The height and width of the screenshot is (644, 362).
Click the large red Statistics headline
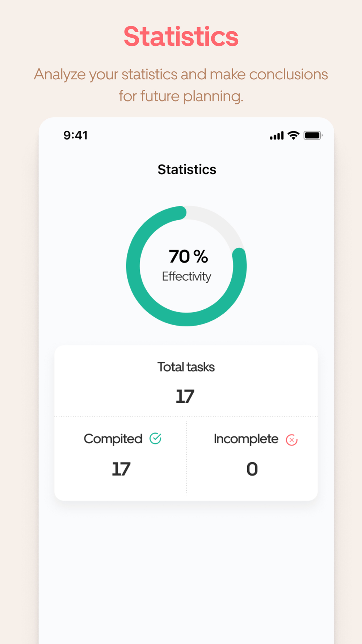(x=181, y=37)
